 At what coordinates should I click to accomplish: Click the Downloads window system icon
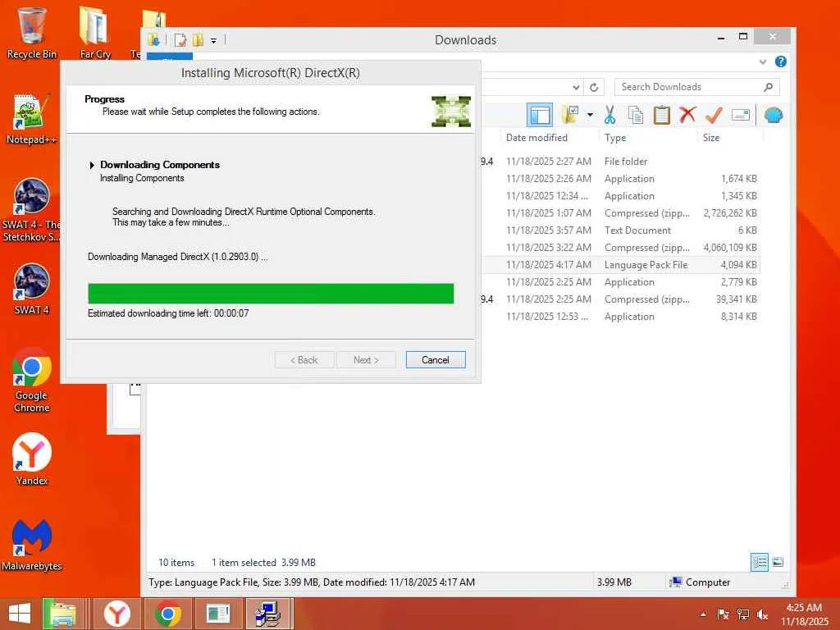(x=153, y=40)
